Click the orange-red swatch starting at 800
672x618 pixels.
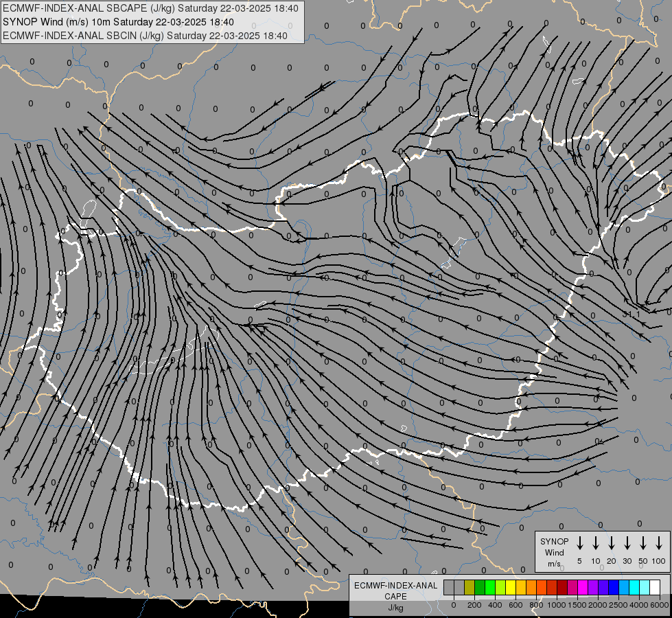[x=542, y=587]
